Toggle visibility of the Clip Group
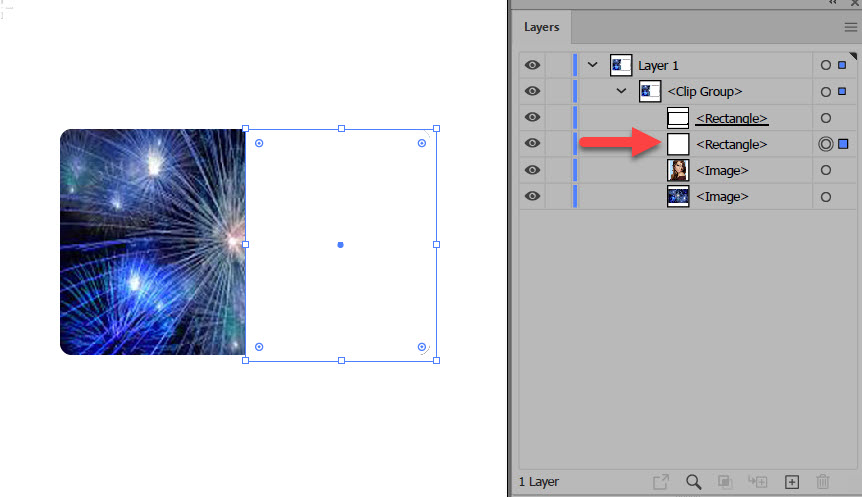Image resolution: width=862 pixels, height=497 pixels. [532, 91]
